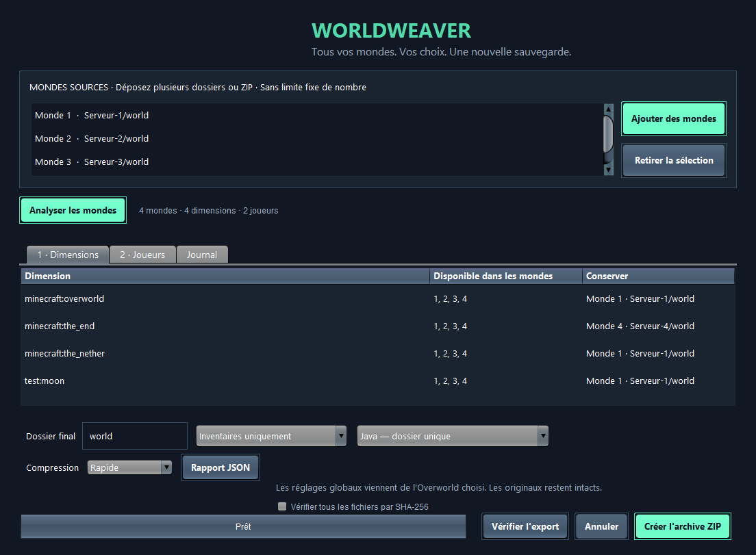Select Monde 3 · Serveur-3/world in source list
The image size is (756, 555).
tap(317, 162)
